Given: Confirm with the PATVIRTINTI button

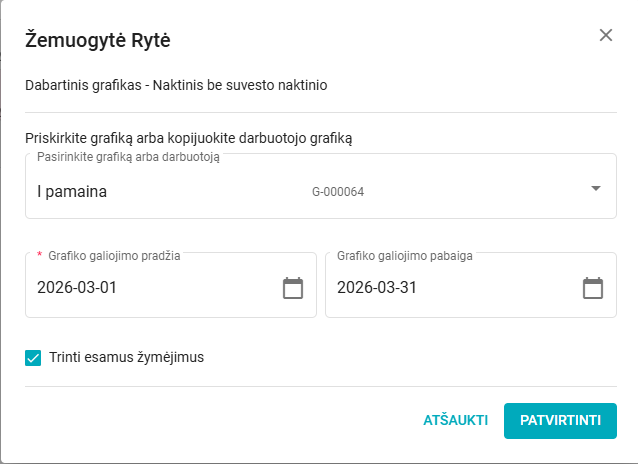Looking at the screenshot, I should click(x=560, y=420).
